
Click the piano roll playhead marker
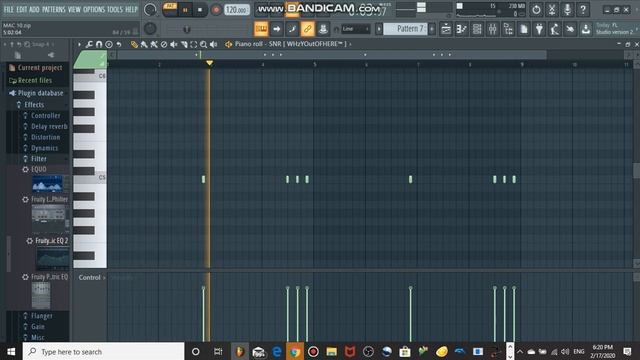pos(209,63)
